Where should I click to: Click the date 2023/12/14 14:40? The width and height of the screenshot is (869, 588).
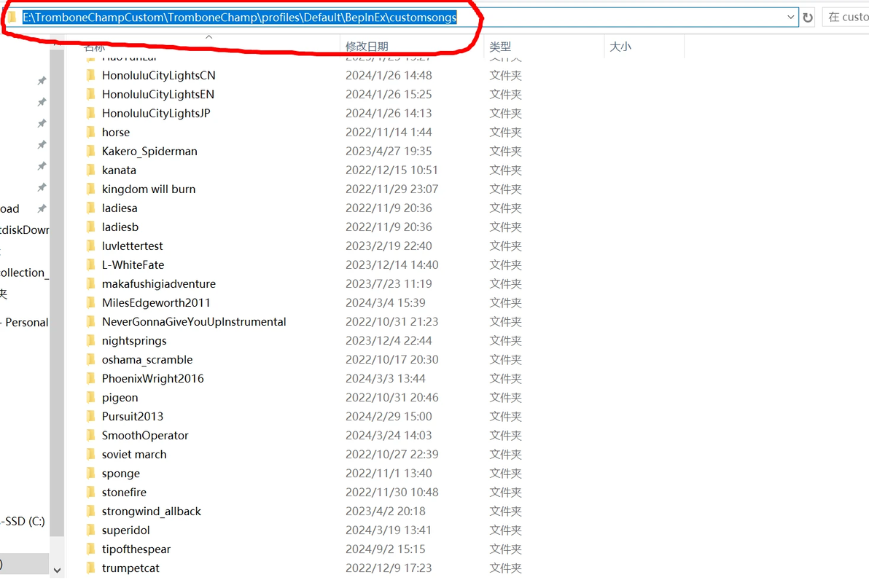pos(391,264)
